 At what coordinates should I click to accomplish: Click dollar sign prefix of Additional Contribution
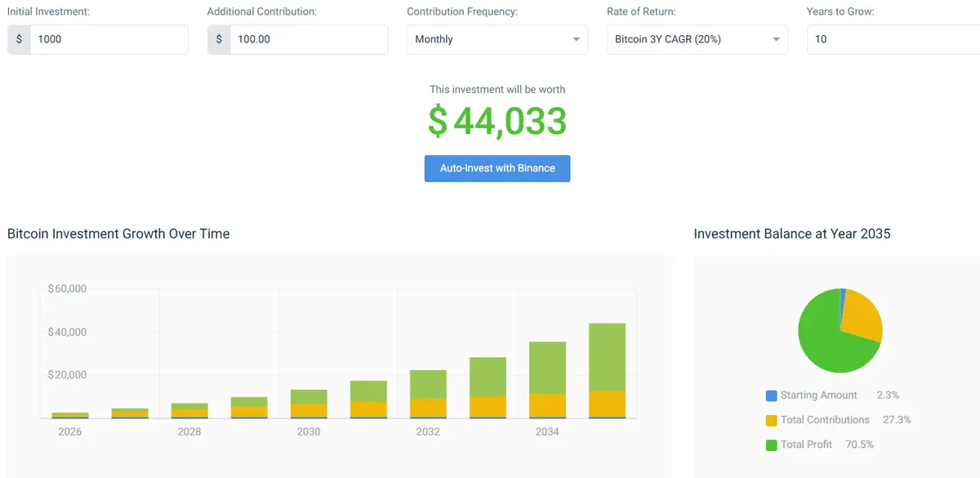pyautogui.click(x=219, y=39)
